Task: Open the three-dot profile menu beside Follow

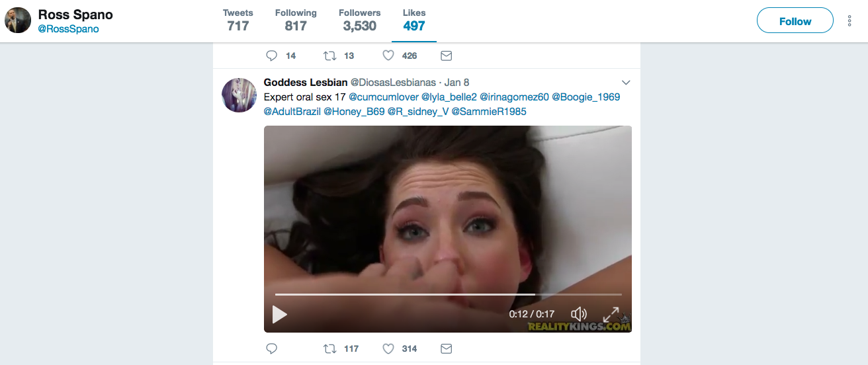Action: coord(849,20)
